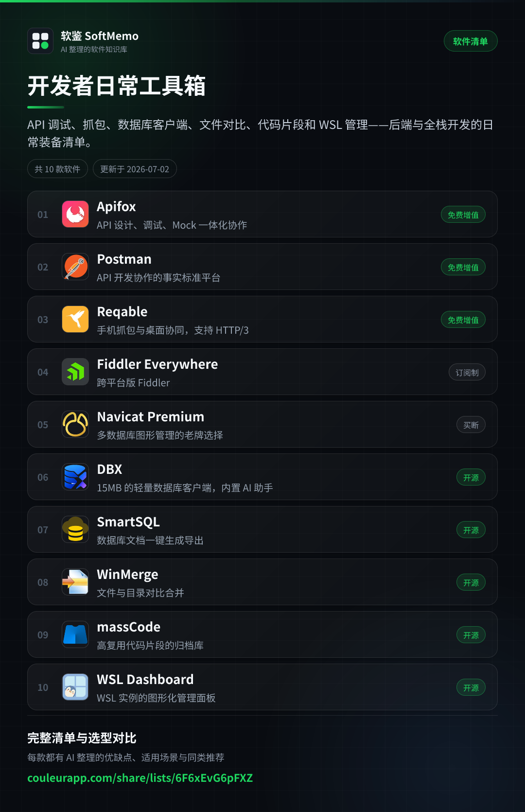Image resolution: width=525 pixels, height=812 pixels.
Task: Click the SoftMemo logo icon
Action: tap(40, 41)
